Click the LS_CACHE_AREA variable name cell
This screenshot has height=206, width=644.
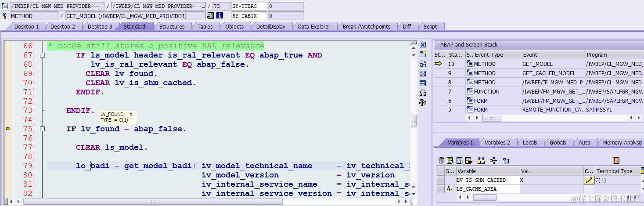coord(488,189)
